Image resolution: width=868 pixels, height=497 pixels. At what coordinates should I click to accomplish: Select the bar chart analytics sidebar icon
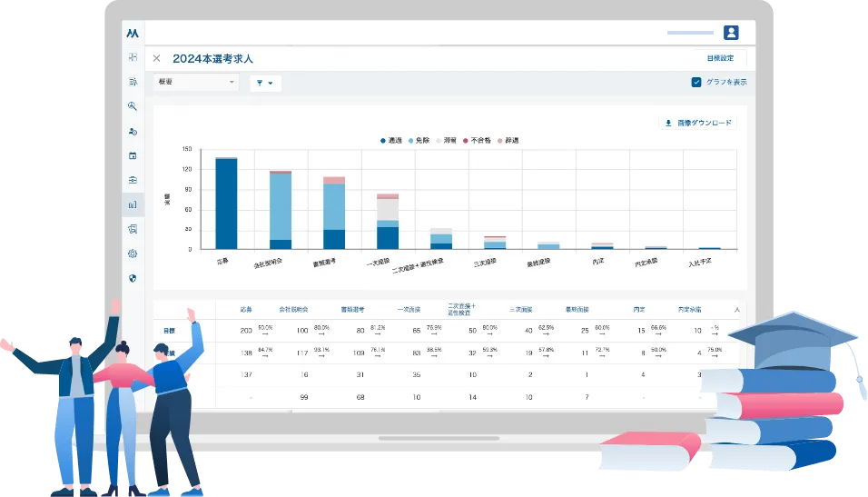pos(133,204)
